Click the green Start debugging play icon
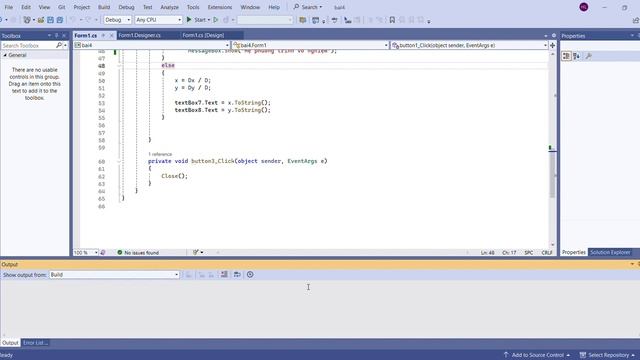 click(189, 20)
